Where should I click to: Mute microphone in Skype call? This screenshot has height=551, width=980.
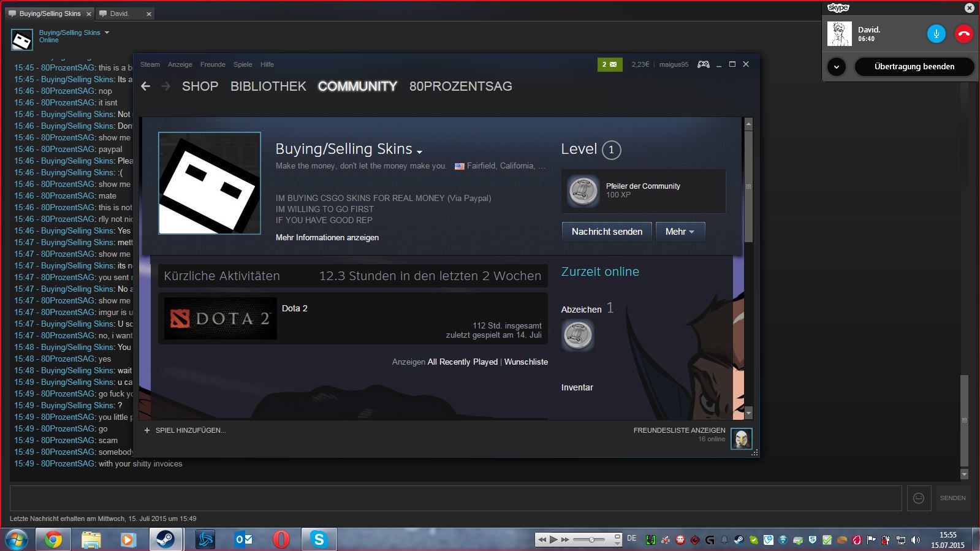click(936, 34)
